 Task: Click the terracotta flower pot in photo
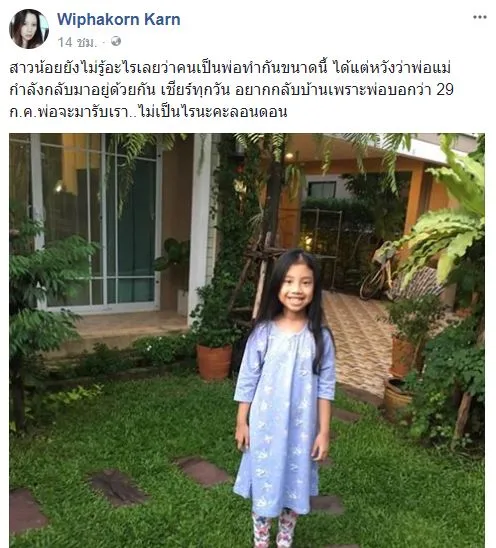214,362
